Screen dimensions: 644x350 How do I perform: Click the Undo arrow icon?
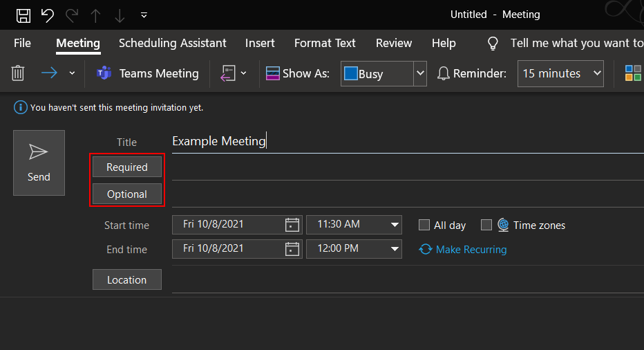(48, 16)
